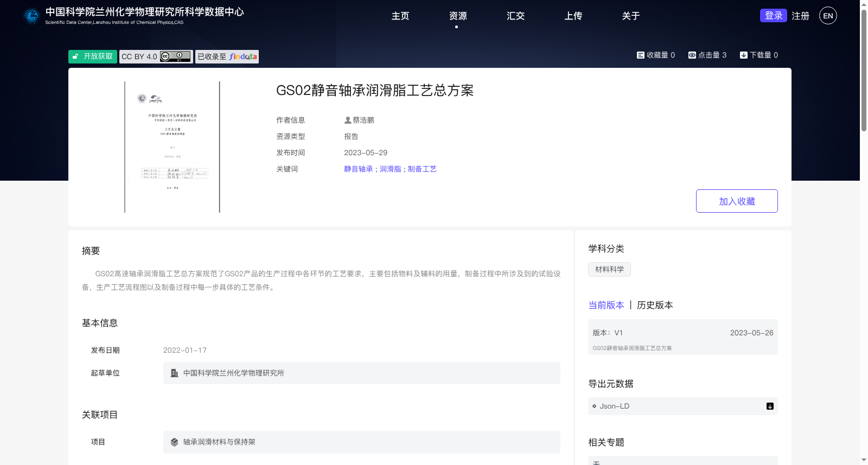Click the 润滑脂 keyword link

[391, 169]
